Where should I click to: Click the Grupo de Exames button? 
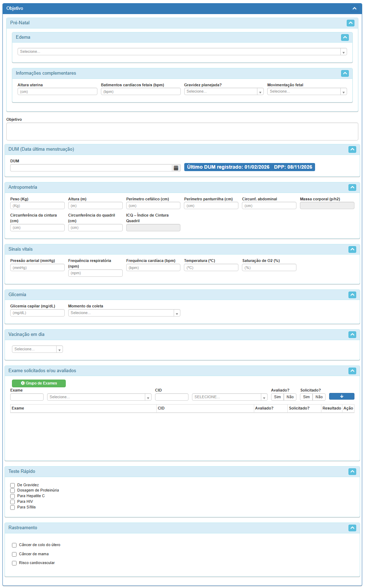(39, 383)
